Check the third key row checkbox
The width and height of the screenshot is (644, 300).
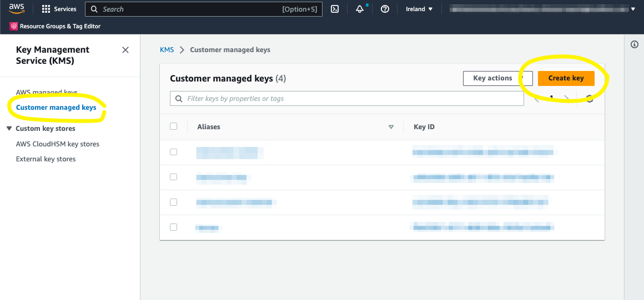[173, 202]
